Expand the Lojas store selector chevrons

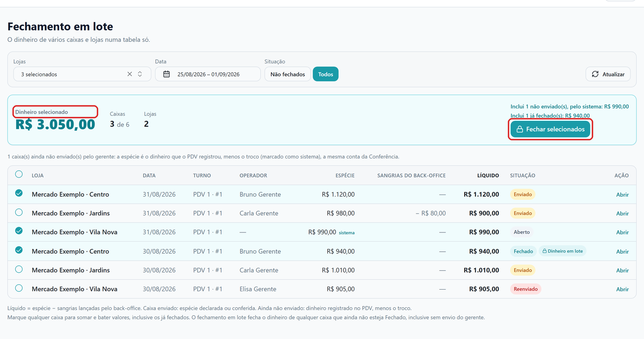click(140, 74)
